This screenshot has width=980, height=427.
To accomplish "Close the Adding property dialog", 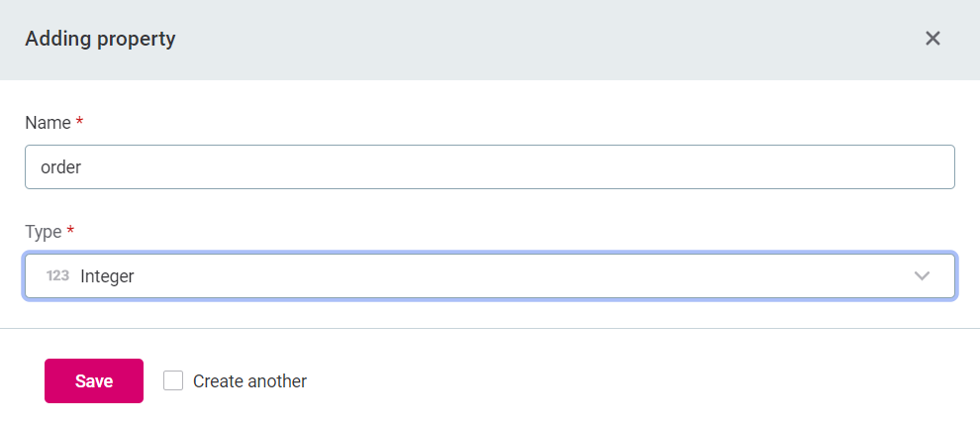I will point(931,39).
